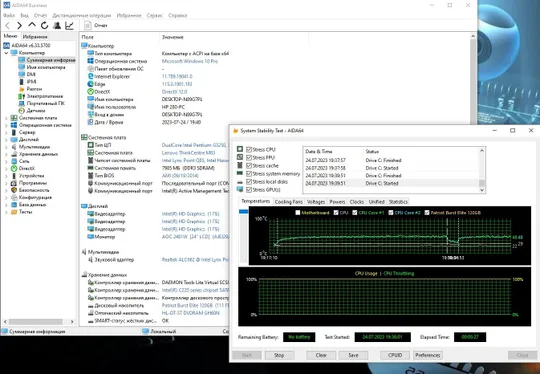Toggle the Stress local disks checkbox
The height and width of the screenshot is (374, 540).
point(249,181)
